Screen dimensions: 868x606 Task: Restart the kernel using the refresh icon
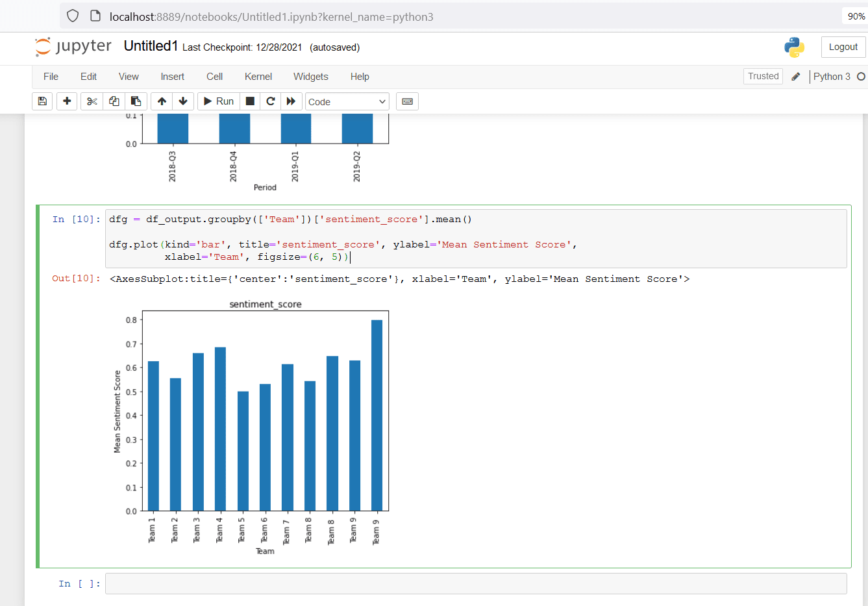point(270,101)
